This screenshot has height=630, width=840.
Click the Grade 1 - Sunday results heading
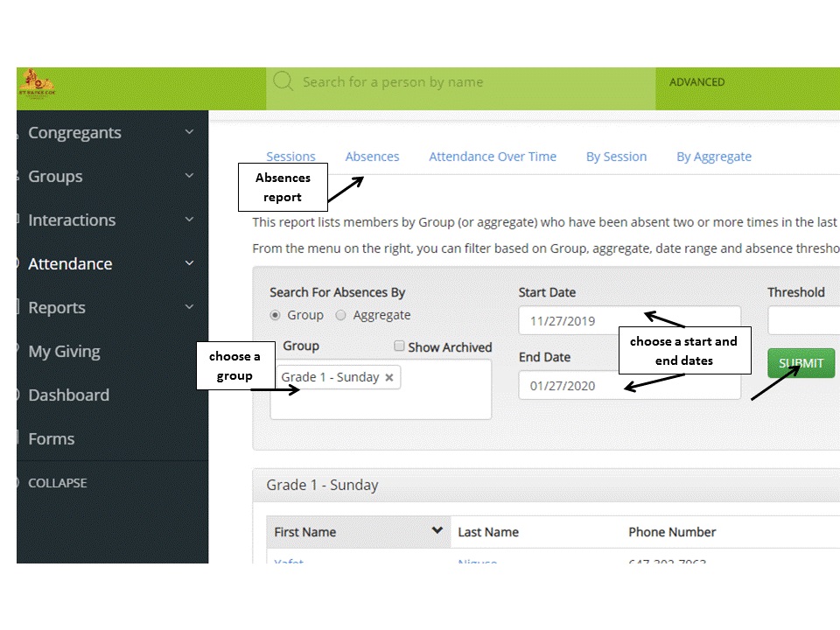(322, 485)
